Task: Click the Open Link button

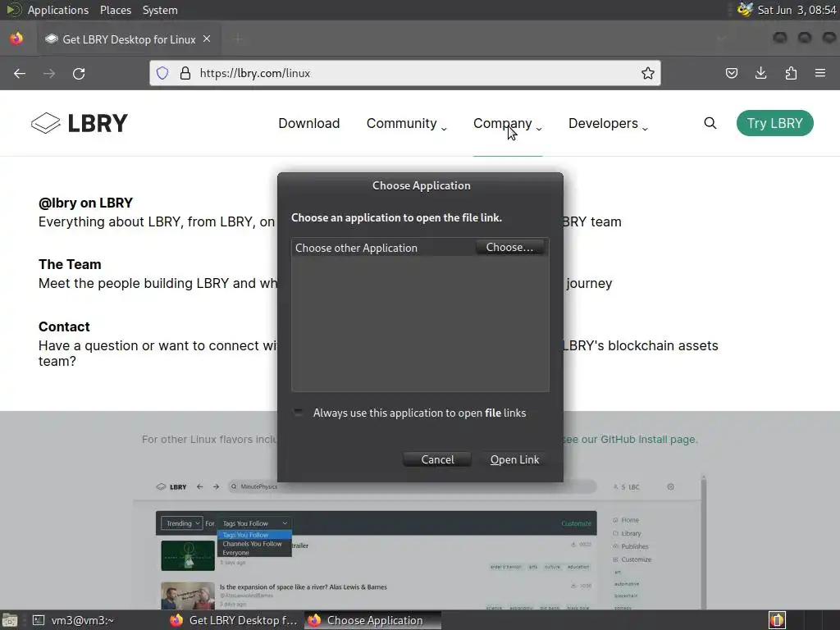Action: 514,459
